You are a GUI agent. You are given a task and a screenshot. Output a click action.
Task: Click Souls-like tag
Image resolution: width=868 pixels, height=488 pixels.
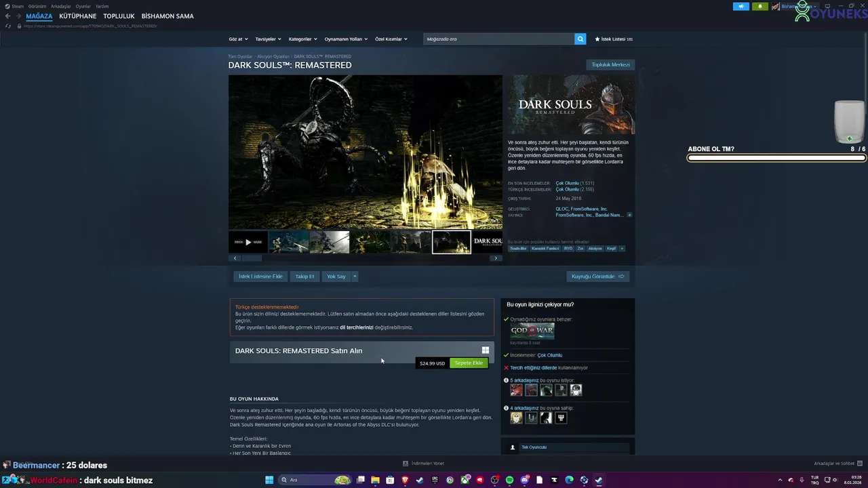(518, 249)
